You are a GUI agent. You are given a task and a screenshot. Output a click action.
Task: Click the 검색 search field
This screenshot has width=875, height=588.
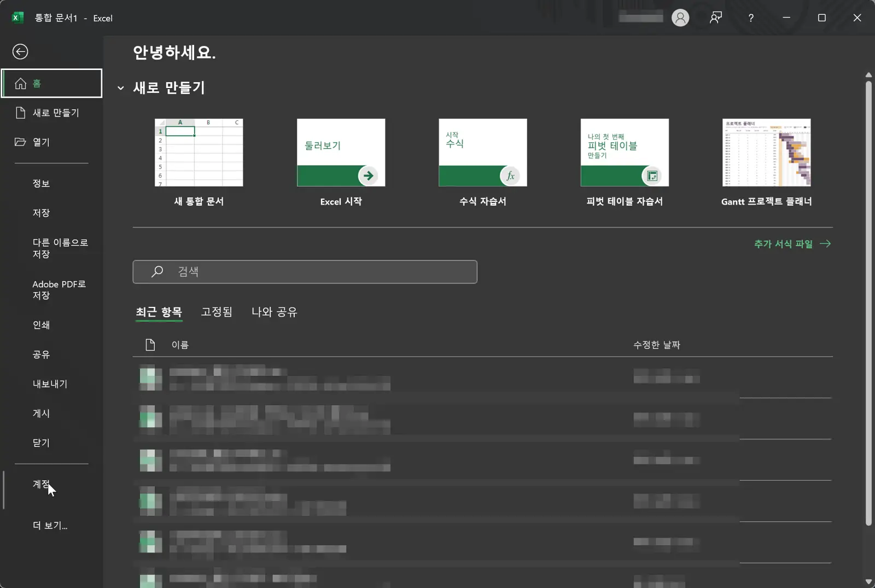point(305,272)
